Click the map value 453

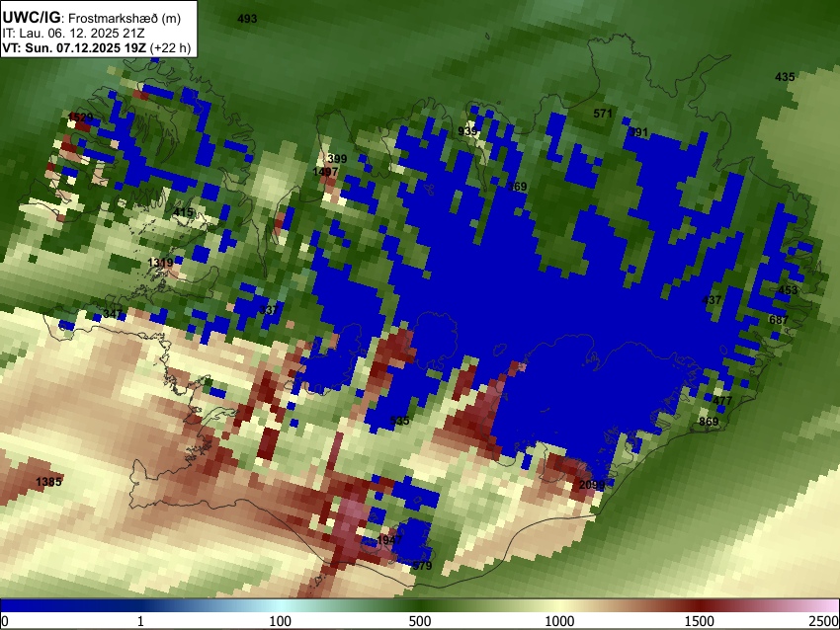coord(788,290)
